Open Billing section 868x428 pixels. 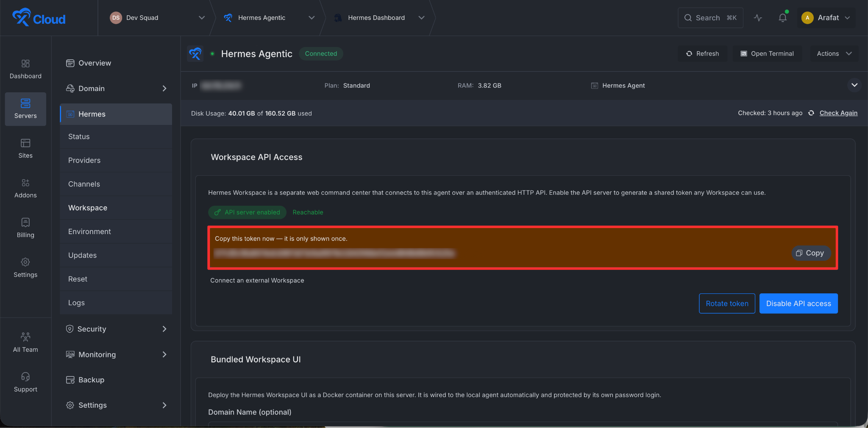tap(25, 228)
